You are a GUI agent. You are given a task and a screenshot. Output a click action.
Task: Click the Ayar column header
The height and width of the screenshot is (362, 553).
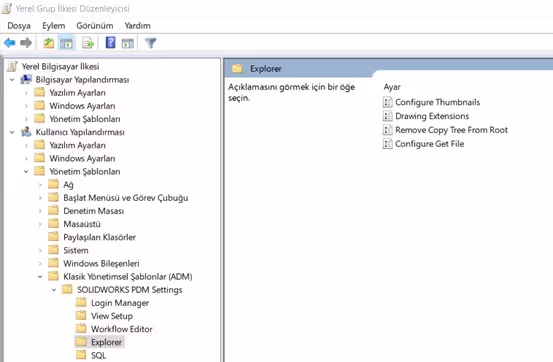392,87
